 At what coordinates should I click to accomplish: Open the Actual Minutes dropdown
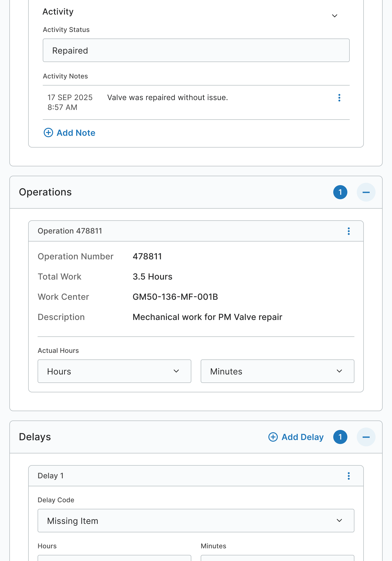pyautogui.click(x=277, y=371)
